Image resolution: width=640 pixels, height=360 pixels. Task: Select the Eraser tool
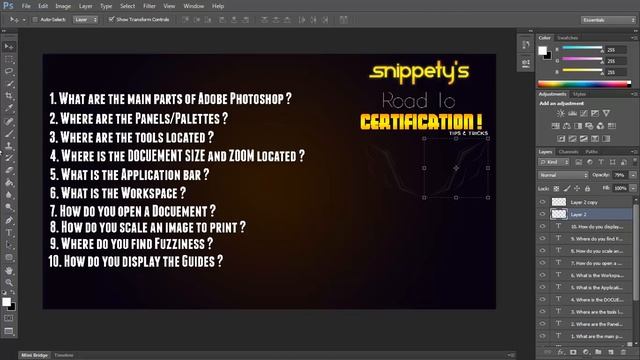pyautogui.click(x=9, y=170)
